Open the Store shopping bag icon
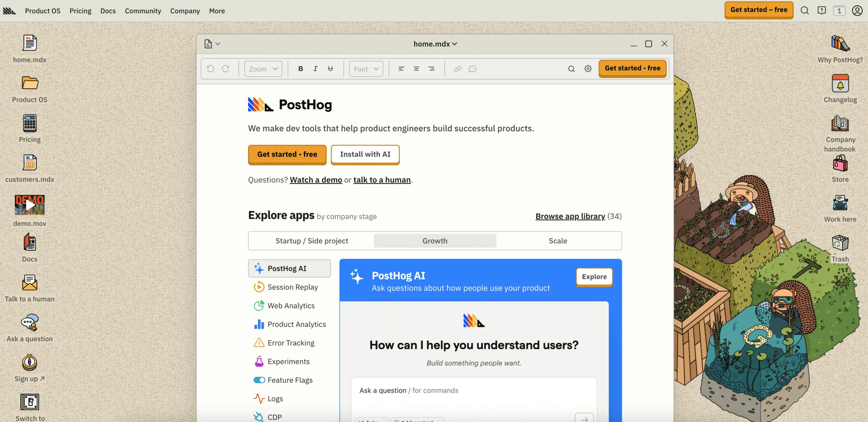Screen dimensions: 868x422 pyautogui.click(x=840, y=164)
